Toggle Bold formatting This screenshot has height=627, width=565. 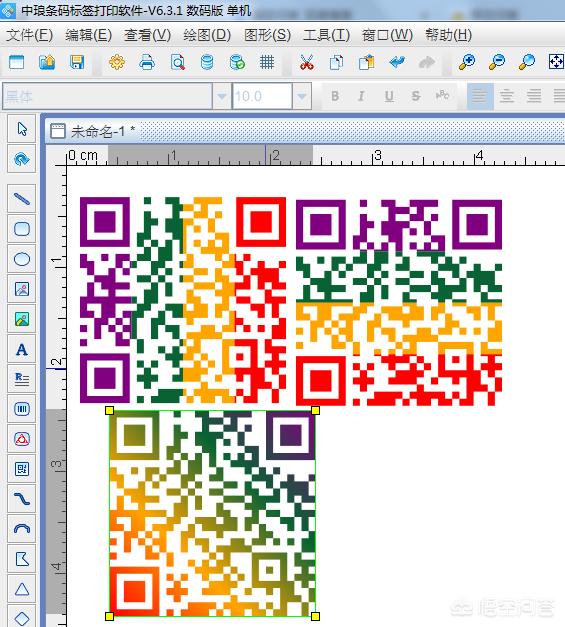click(335, 96)
